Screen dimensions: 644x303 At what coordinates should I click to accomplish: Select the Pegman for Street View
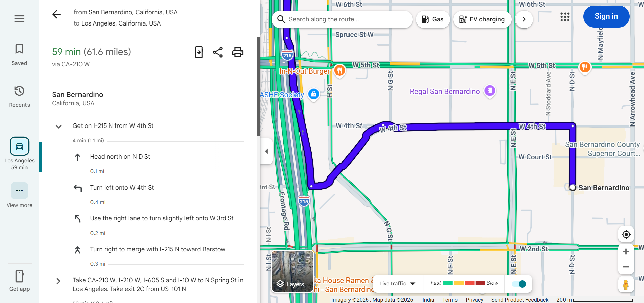coord(627,285)
